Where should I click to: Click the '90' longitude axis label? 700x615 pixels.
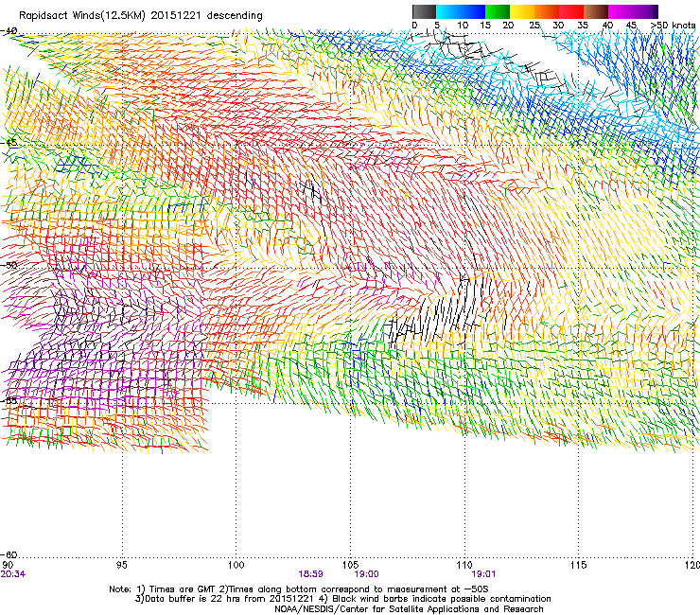point(8,565)
